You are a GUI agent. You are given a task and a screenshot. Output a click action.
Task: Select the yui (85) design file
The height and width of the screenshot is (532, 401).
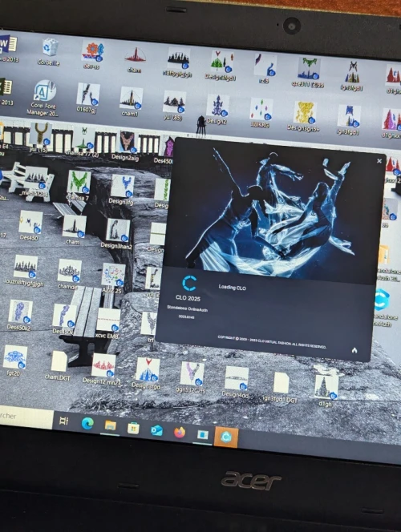(173, 106)
